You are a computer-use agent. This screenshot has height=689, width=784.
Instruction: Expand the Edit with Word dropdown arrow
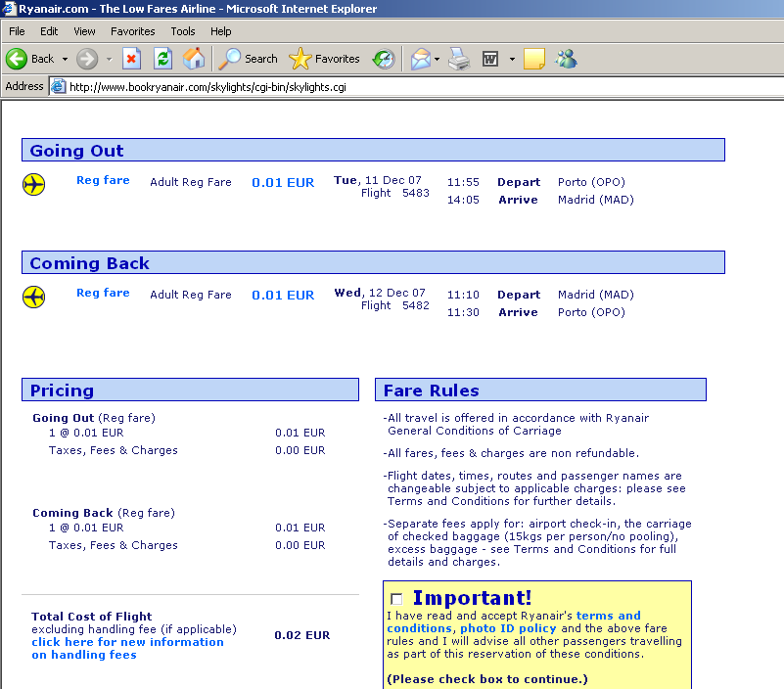click(512, 59)
